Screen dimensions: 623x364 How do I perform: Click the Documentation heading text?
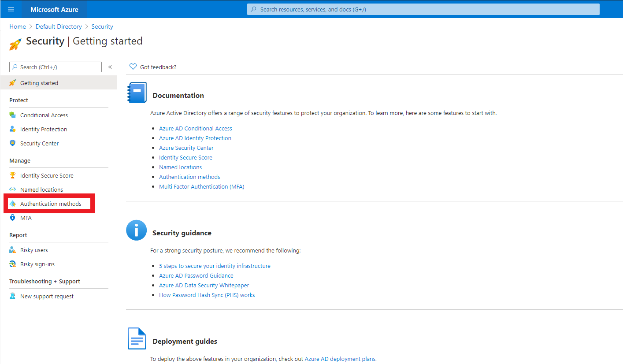pyautogui.click(x=178, y=95)
